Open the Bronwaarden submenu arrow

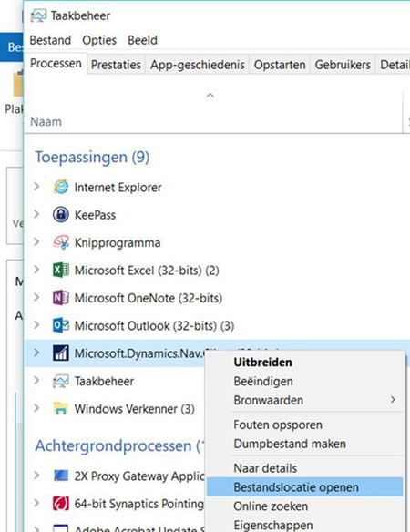click(x=393, y=400)
